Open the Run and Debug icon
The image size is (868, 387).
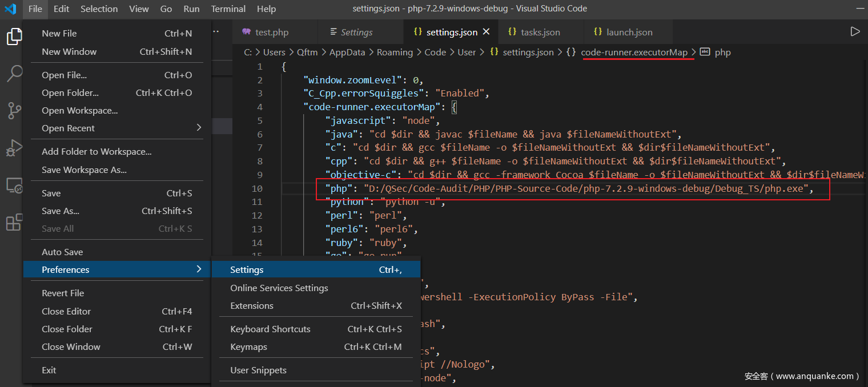point(14,148)
